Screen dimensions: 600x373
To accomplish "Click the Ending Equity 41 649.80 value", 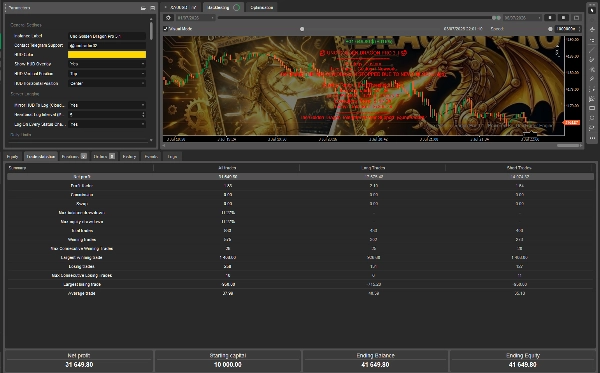I will click(x=522, y=365).
